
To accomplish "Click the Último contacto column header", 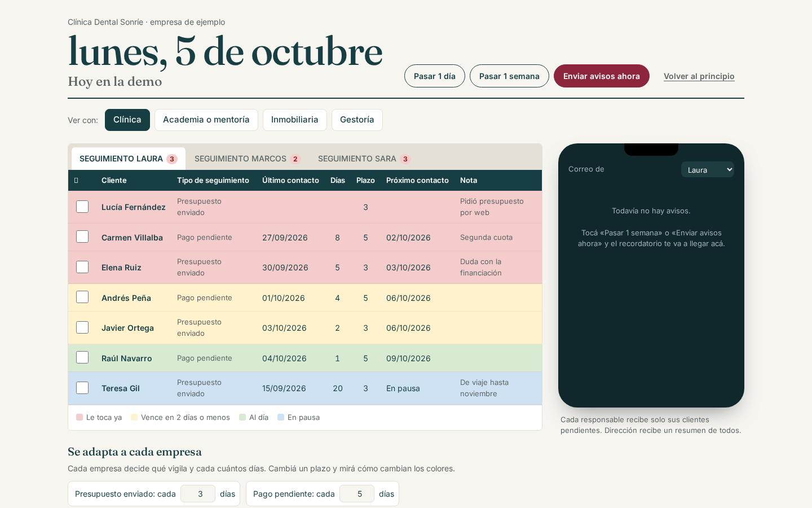I will pyautogui.click(x=290, y=180).
